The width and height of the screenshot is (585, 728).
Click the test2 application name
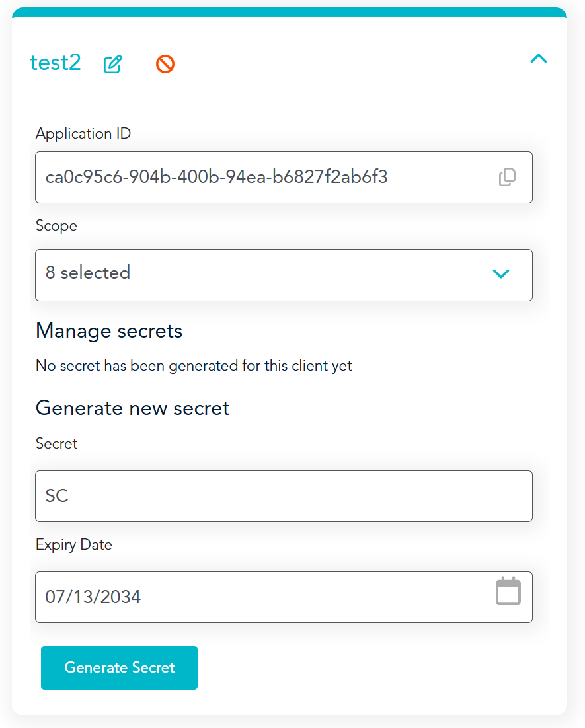point(56,63)
